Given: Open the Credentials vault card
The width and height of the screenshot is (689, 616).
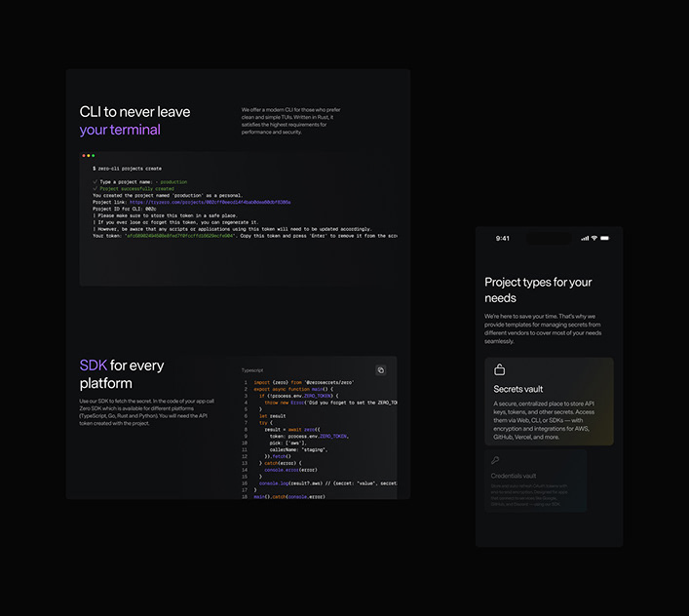Looking at the screenshot, I should tap(535, 481).
